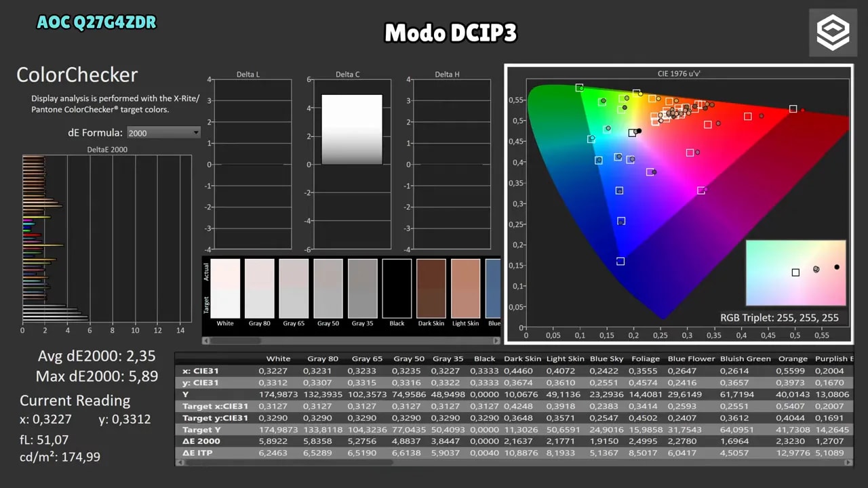
Task: Select the White color swatch
Action: (225, 289)
